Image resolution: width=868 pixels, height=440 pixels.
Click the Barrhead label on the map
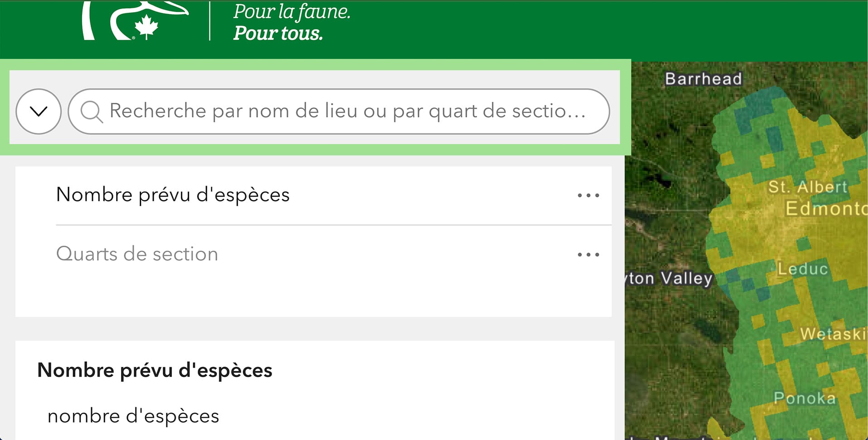click(703, 79)
